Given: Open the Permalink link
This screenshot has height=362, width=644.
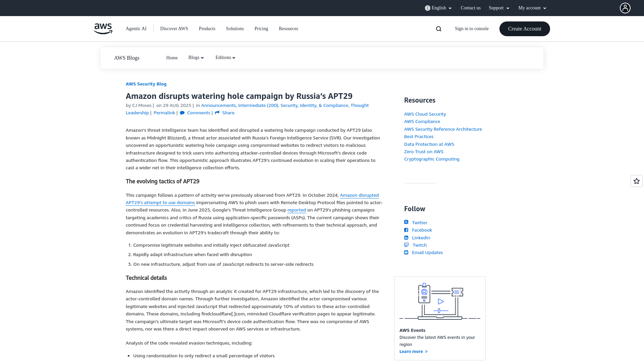Looking at the screenshot, I should tap(164, 113).
